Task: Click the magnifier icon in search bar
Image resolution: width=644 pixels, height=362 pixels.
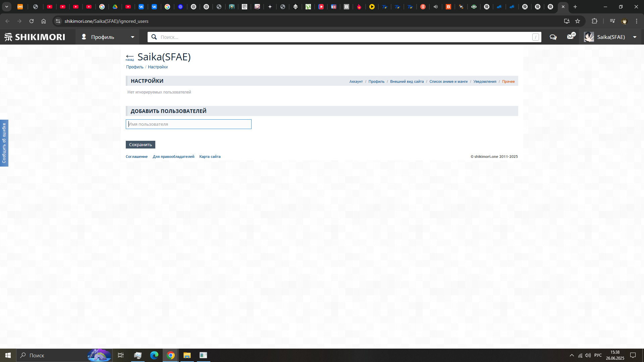Action: (154, 37)
